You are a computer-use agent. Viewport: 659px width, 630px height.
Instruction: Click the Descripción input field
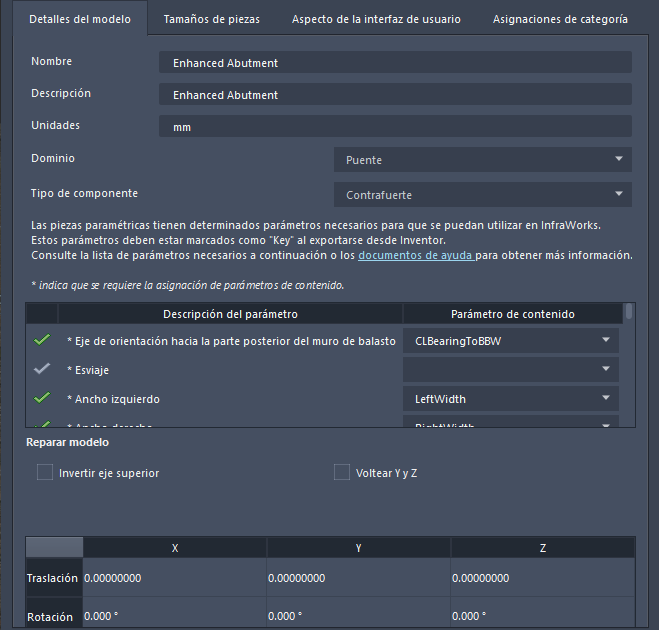pos(395,94)
